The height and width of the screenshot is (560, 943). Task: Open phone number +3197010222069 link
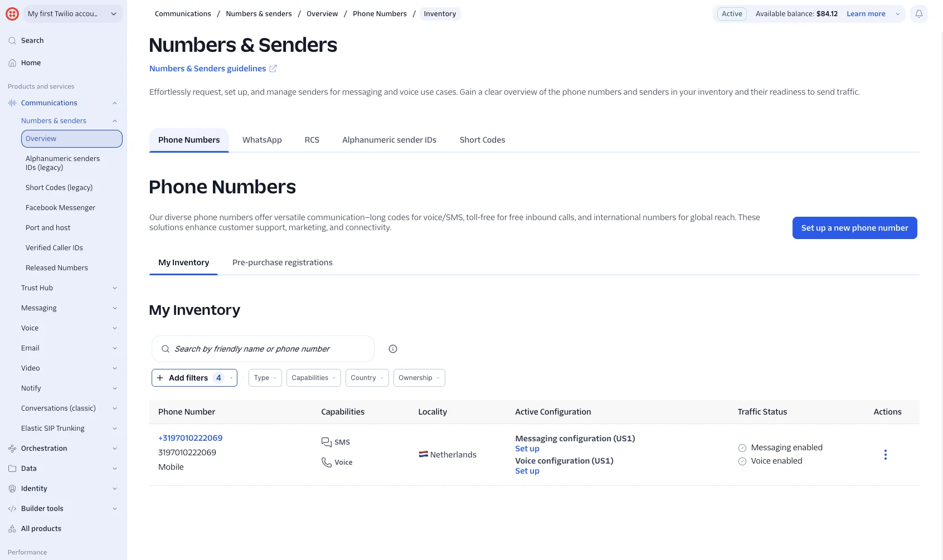(x=190, y=438)
